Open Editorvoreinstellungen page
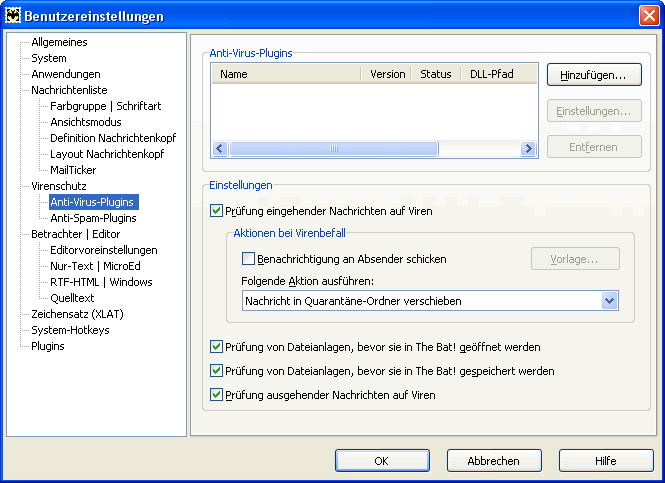Viewport: 665px width, 483px height. pos(103,250)
